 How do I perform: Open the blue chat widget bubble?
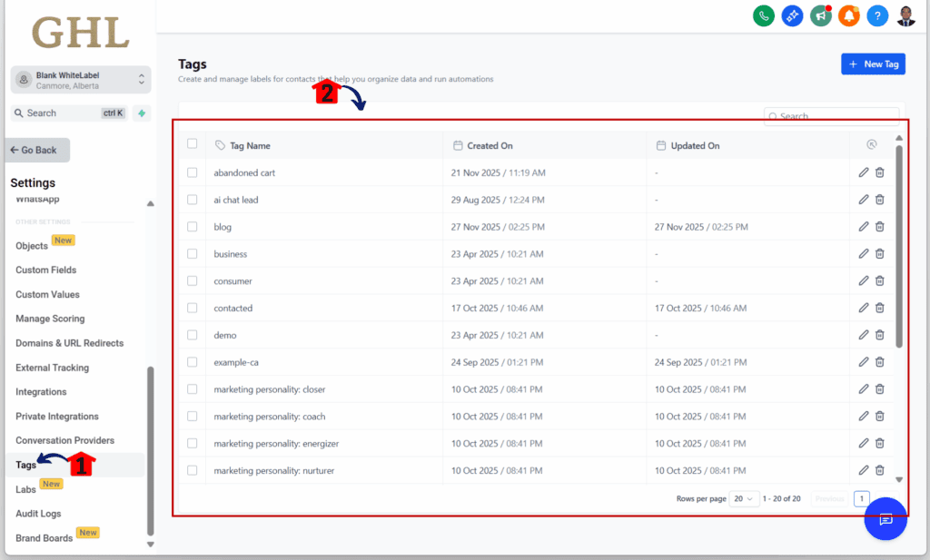885,519
